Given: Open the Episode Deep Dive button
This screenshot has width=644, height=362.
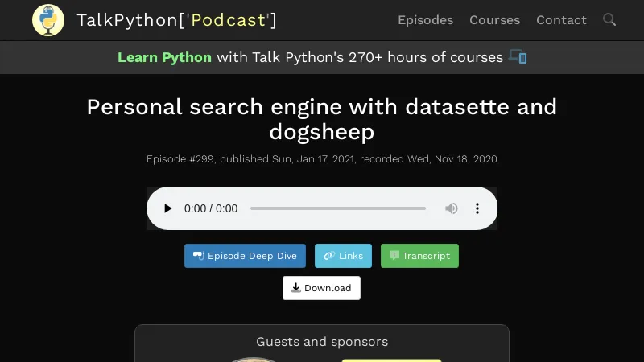Looking at the screenshot, I should tap(245, 256).
